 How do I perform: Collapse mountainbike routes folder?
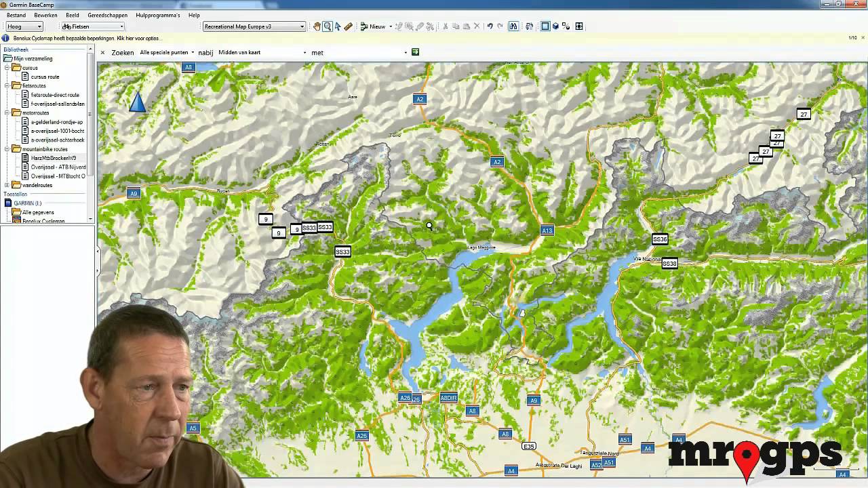pos(7,149)
